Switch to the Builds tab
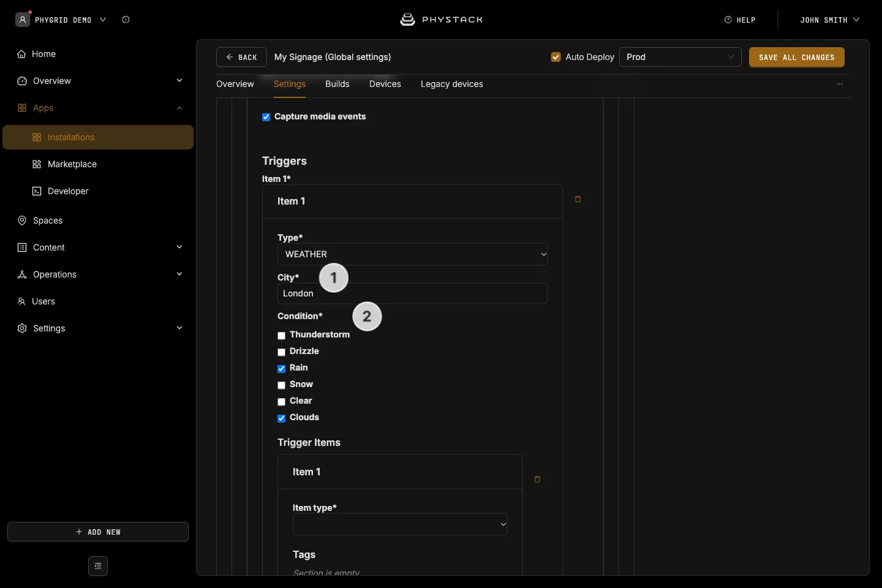Screen dimensions: 882x588 pyautogui.click(x=337, y=84)
